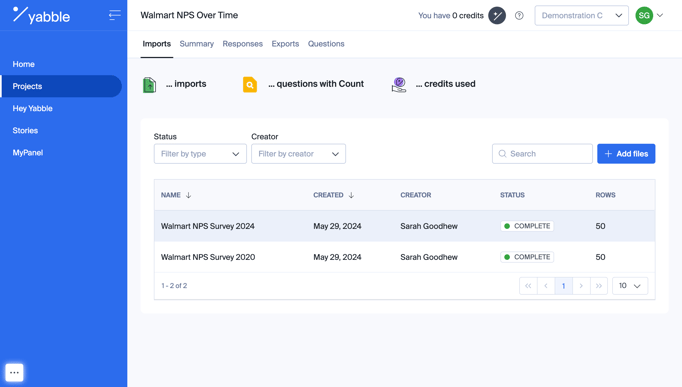Viewport: 682px width, 387px height.
Task: Go to first page arrow
Action: [x=528, y=286]
